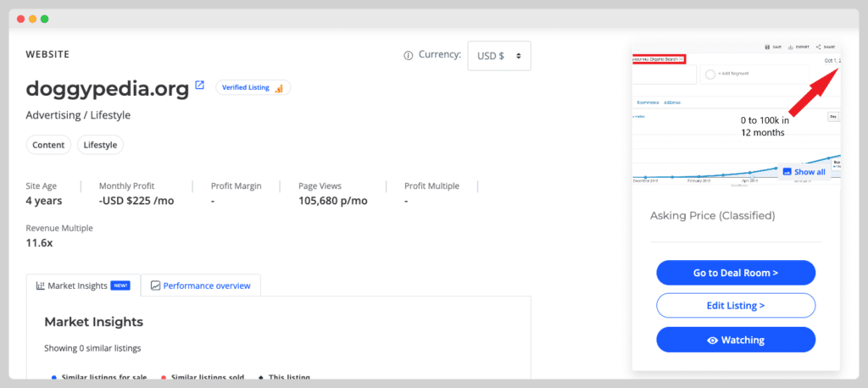
Task: Click the doggypedia.org title
Action: [108, 89]
